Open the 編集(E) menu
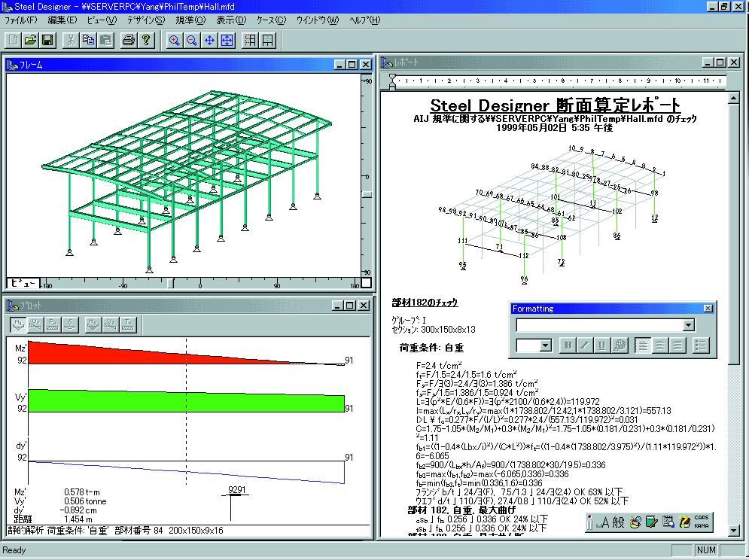The height and width of the screenshot is (560, 749). pyautogui.click(x=62, y=20)
